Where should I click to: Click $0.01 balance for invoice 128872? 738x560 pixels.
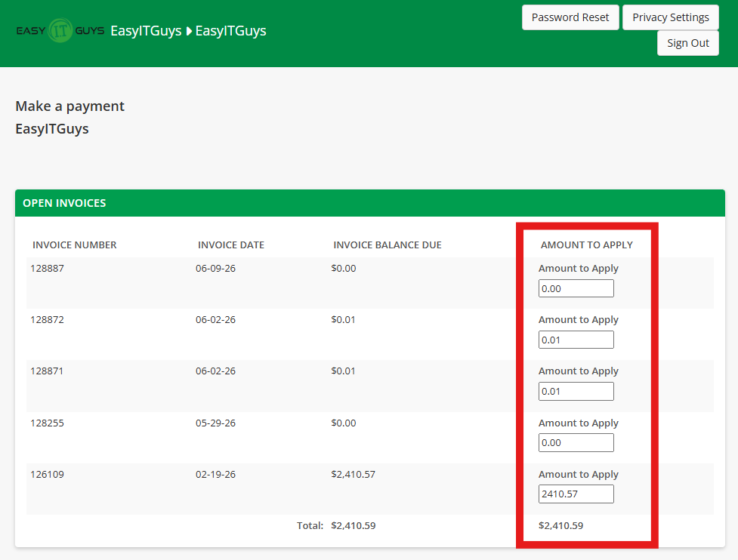[343, 320]
